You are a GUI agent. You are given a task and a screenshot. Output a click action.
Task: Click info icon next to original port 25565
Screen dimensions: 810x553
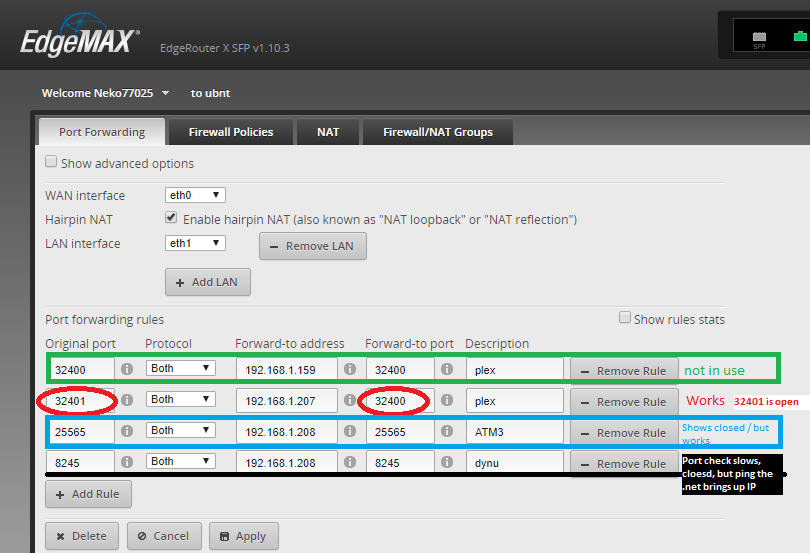click(127, 431)
